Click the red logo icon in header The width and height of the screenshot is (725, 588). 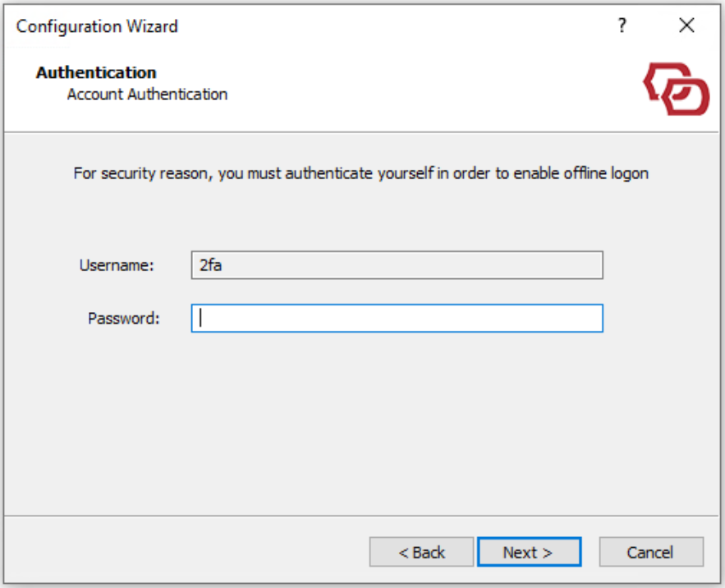coord(676,89)
